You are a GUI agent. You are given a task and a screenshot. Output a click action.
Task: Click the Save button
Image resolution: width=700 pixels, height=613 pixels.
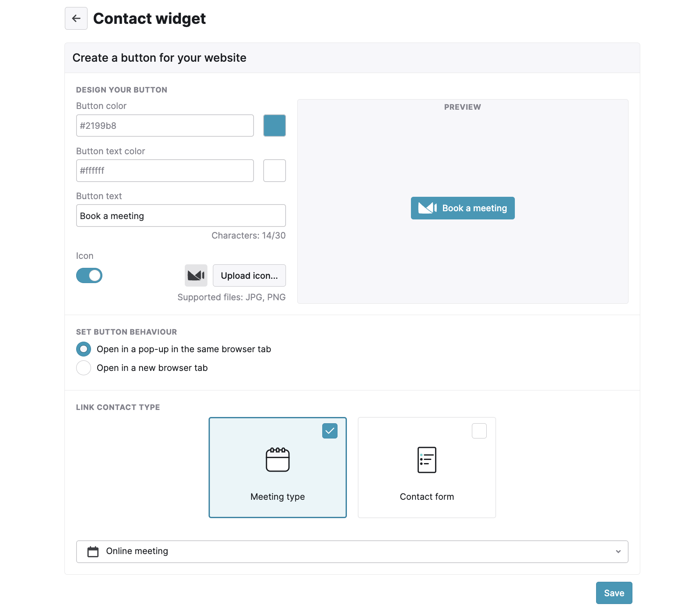tap(614, 593)
